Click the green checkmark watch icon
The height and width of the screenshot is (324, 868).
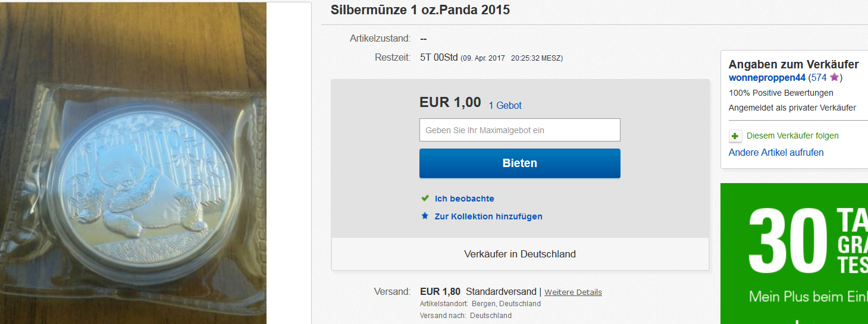[425, 198]
